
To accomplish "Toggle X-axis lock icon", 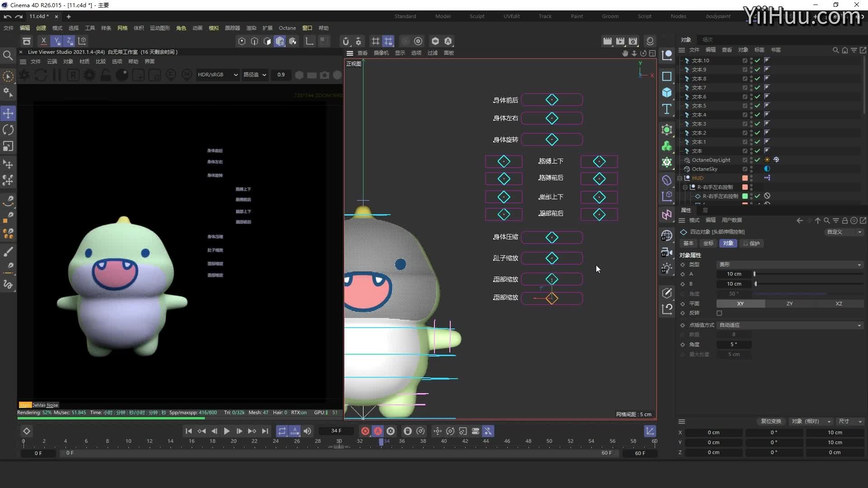I will [x=43, y=41].
